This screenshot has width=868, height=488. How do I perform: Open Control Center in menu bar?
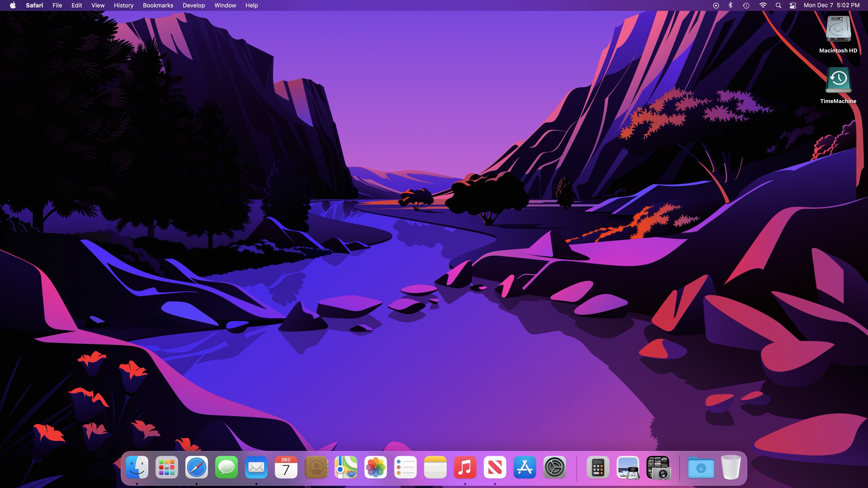coord(793,5)
